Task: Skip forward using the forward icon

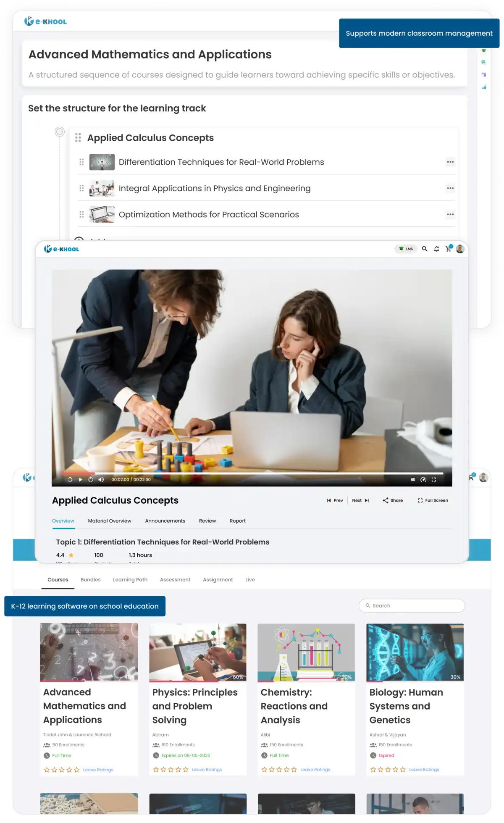Action: click(x=90, y=479)
